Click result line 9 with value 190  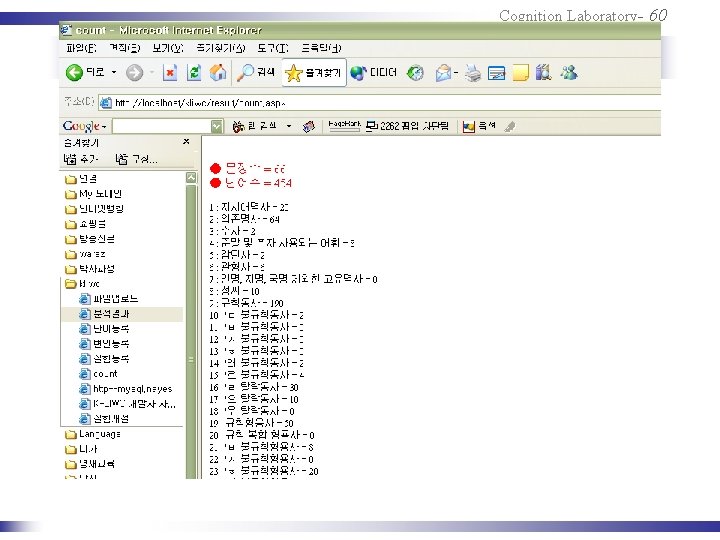(x=246, y=303)
